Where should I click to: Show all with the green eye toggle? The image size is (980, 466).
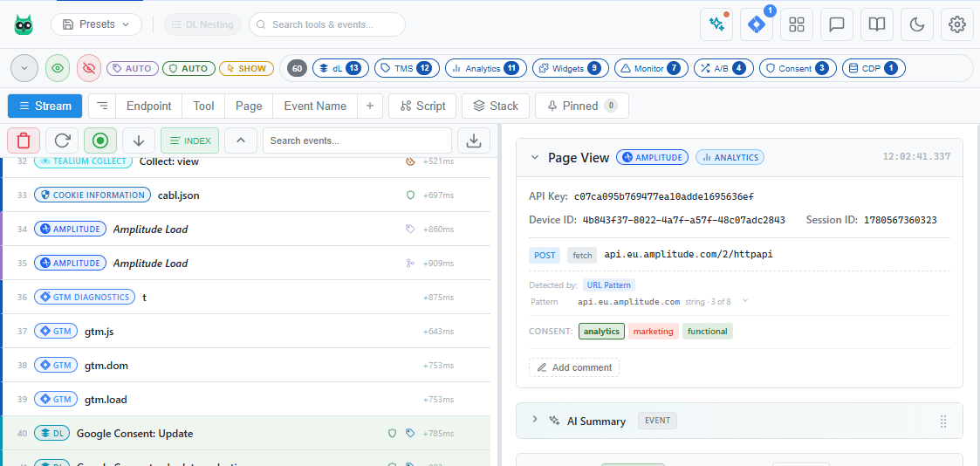point(58,68)
